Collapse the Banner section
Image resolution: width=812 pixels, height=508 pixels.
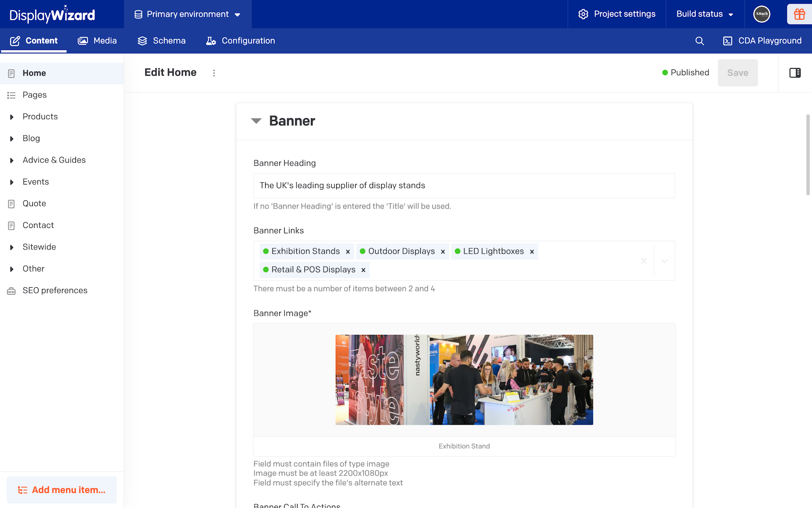[256, 121]
